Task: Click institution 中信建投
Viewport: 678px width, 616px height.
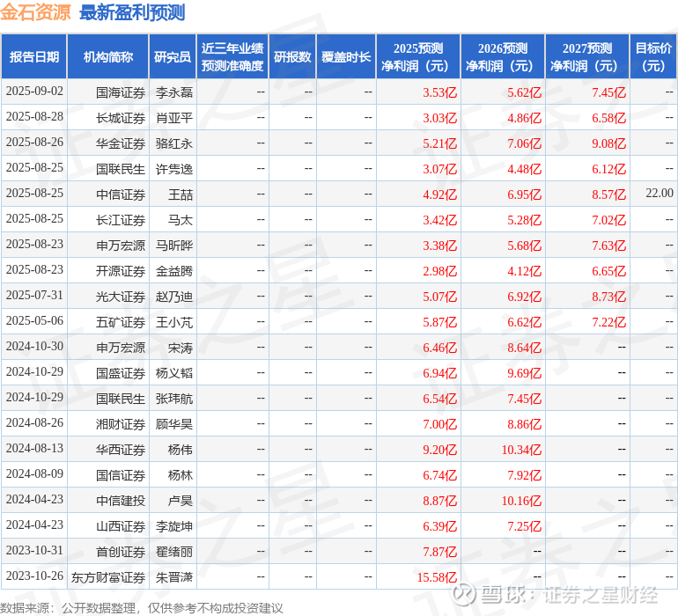Action: [121, 501]
